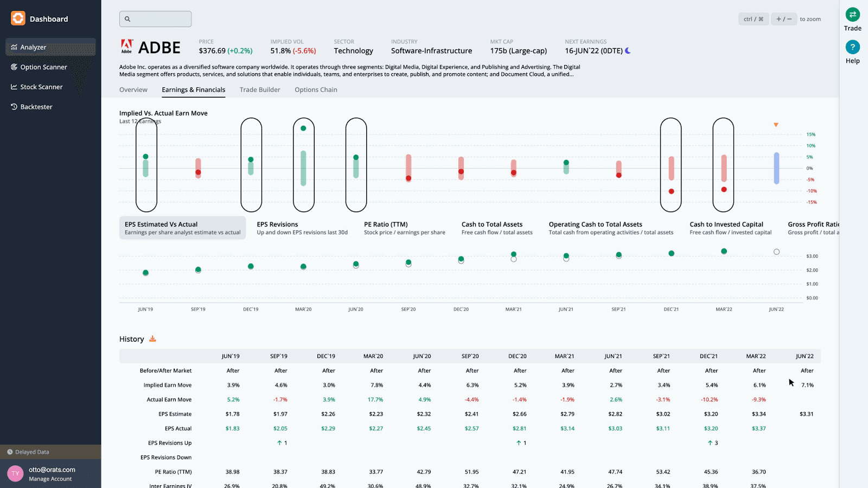This screenshot has height=488, width=868.
Task: Click the Technology sector text
Action: pyautogui.click(x=354, y=51)
